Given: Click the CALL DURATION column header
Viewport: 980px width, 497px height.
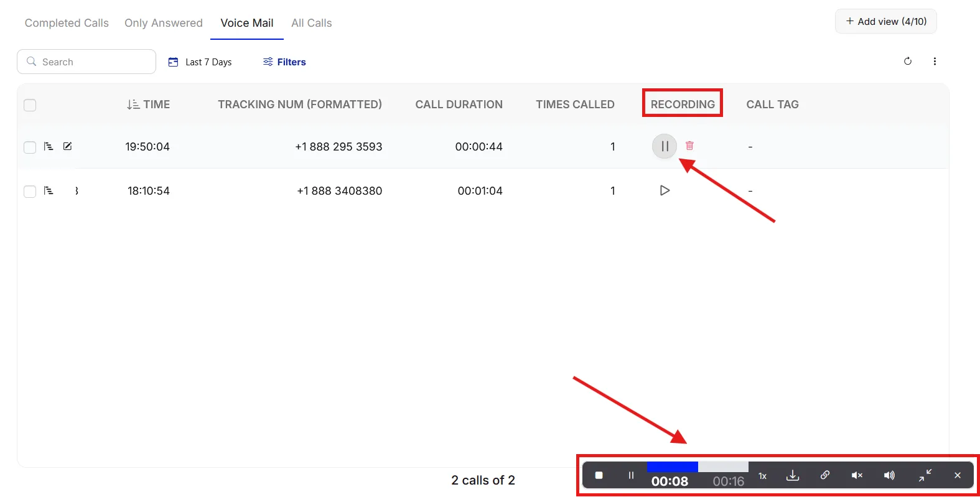Looking at the screenshot, I should (459, 105).
